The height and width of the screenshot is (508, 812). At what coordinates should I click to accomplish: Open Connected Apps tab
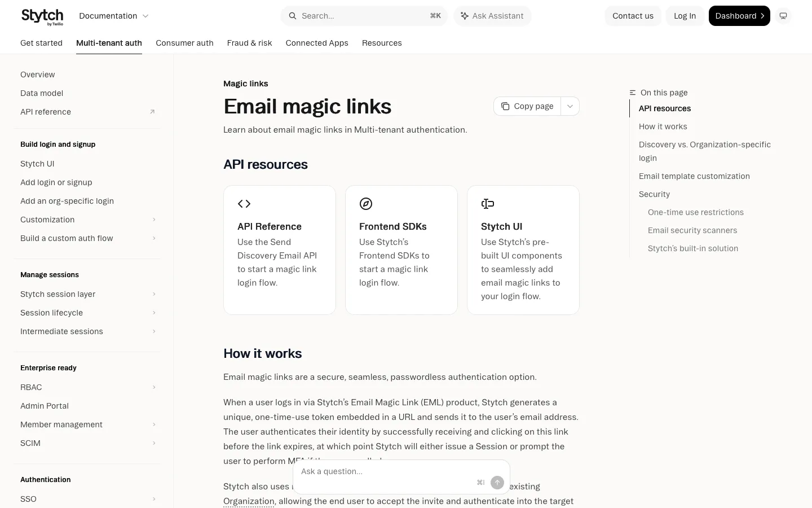click(317, 43)
